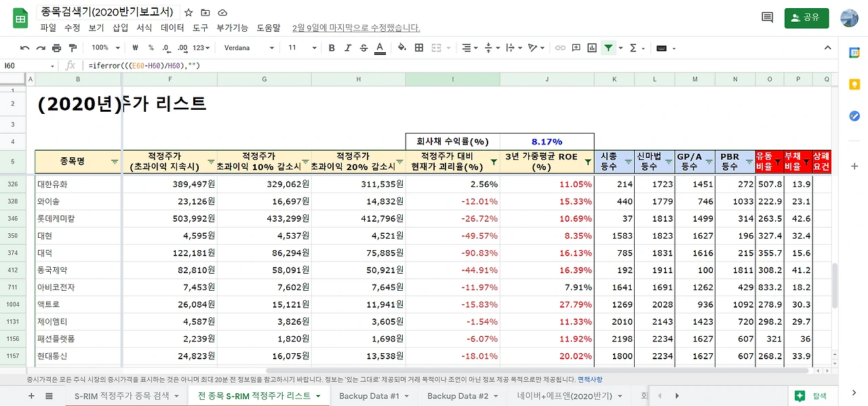868x406 pixels.
Task: Open Calendar in side panel
Action: [x=854, y=53]
